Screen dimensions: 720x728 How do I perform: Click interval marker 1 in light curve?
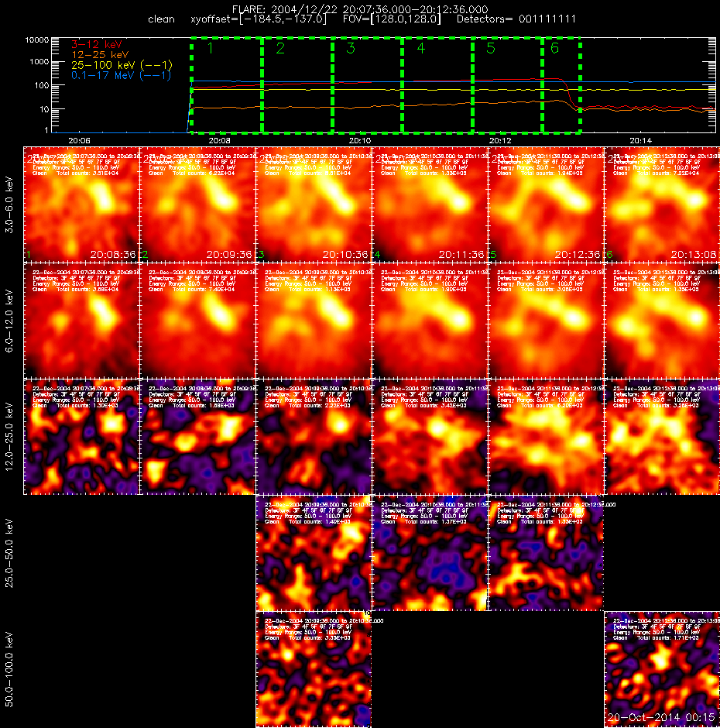tap(211, 48)
